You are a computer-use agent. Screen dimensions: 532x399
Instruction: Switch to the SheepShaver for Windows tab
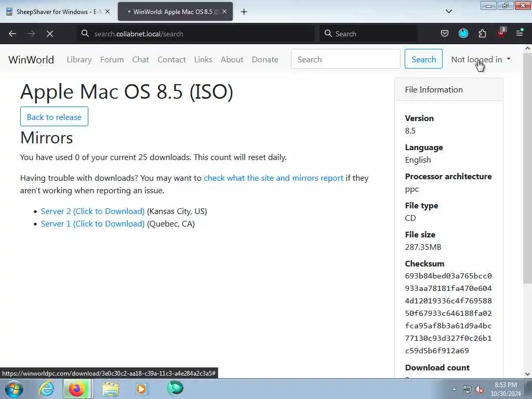click(x=58, y=11)
